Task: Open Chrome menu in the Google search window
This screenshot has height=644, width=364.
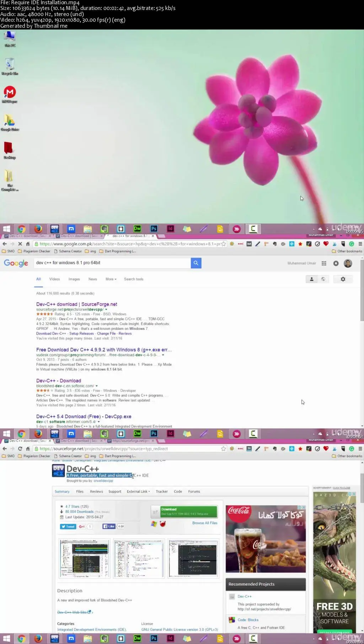Action: [x=360, y=244]
